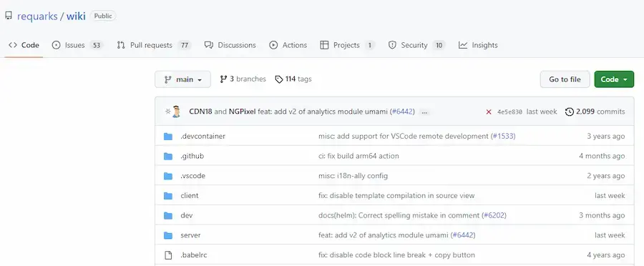Image resolution: width=644 pixels, height=266 pixels.
Task: Open the client folder
Action: (x=190, y=195)
